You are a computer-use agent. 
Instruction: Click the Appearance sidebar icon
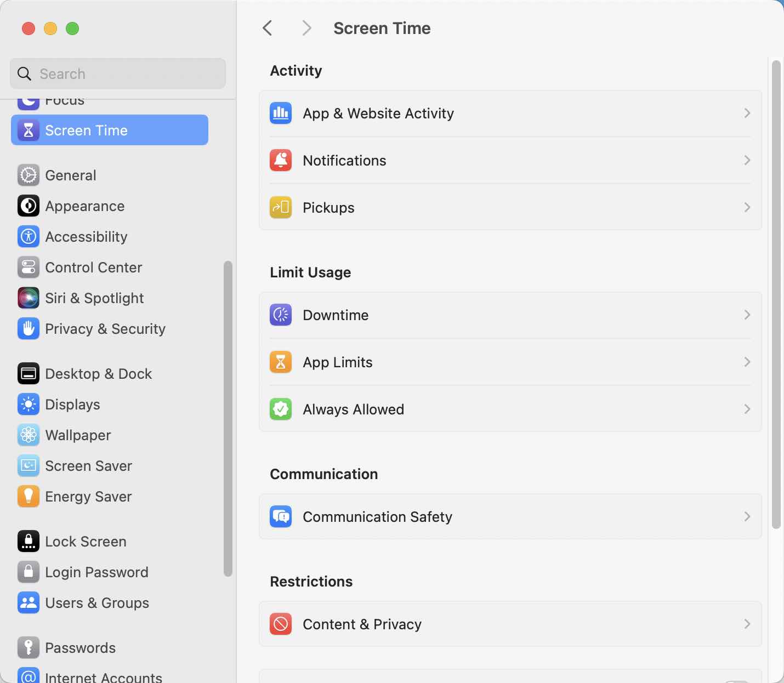28,206
